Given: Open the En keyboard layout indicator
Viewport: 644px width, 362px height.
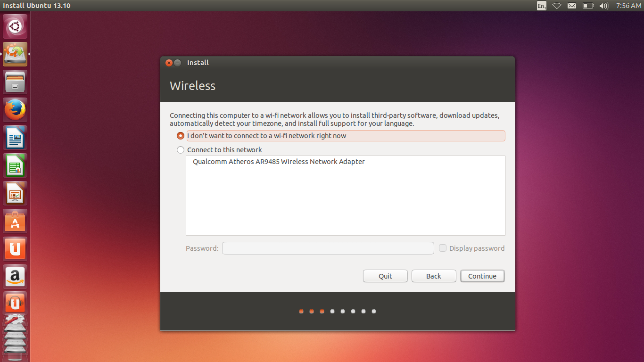Looking at the screenshot, I should 541,6.
